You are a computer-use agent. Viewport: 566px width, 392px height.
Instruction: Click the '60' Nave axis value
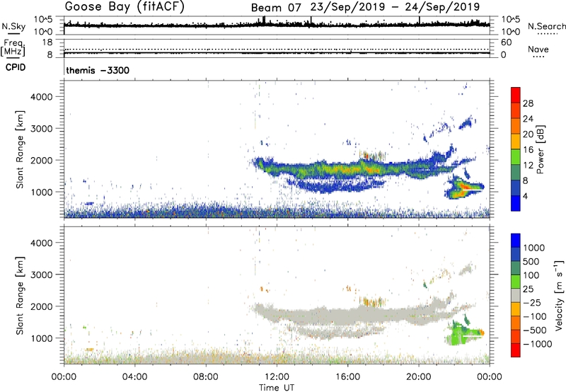tap(506, 42)
